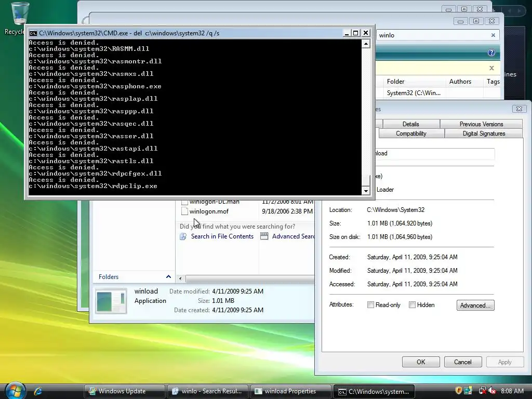Click the C:\Windows\System32 location text

(395, 210)
